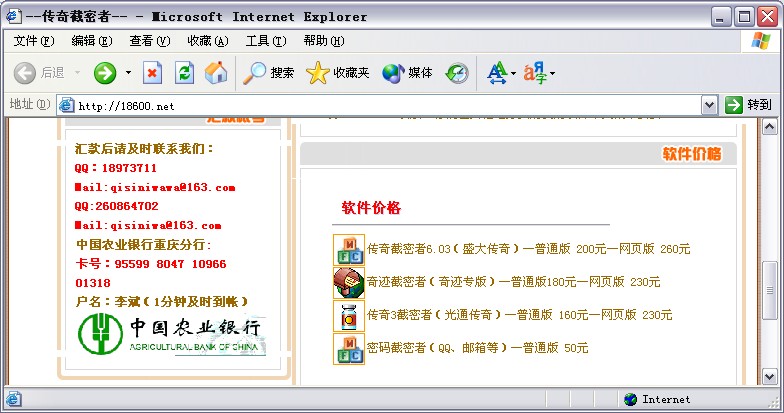The width and height of the screenshot is (784, 413).
Task: Click the 密码截密者 product icon
Action: pos(349,348)
